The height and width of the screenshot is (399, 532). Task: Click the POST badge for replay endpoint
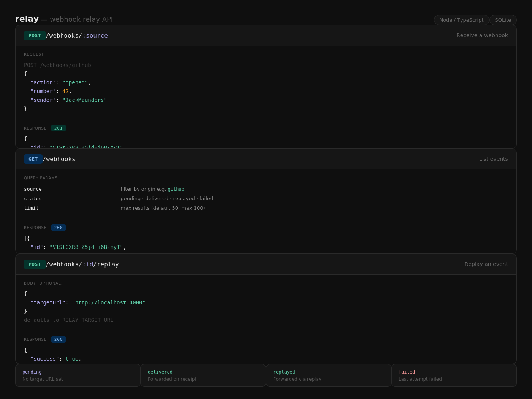pyautogui.click(x=35, y=264)
